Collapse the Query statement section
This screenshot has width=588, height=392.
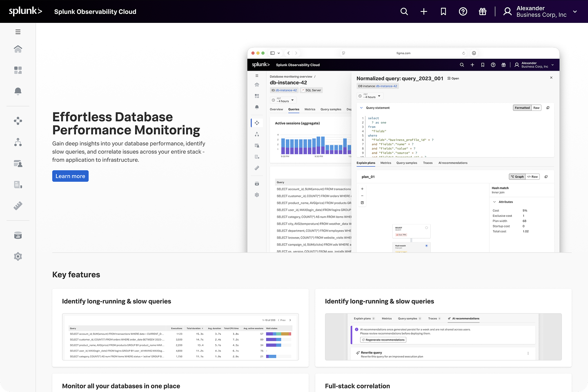[361, 107]
